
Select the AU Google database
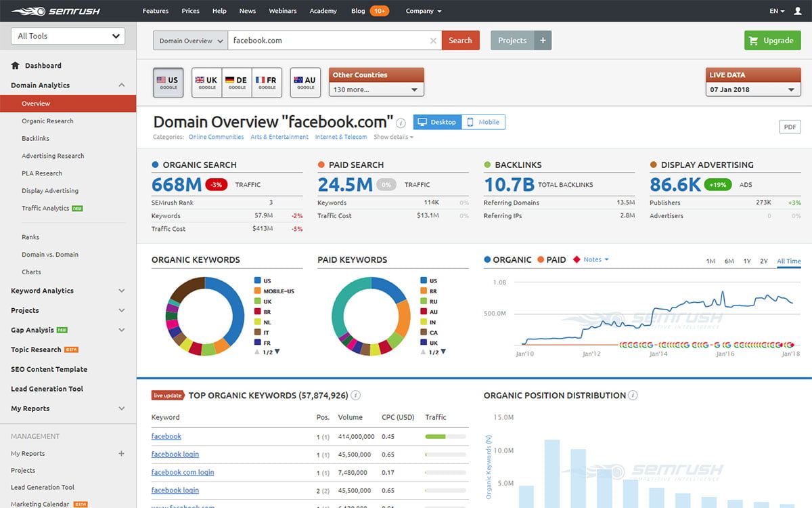click(305, 83)
